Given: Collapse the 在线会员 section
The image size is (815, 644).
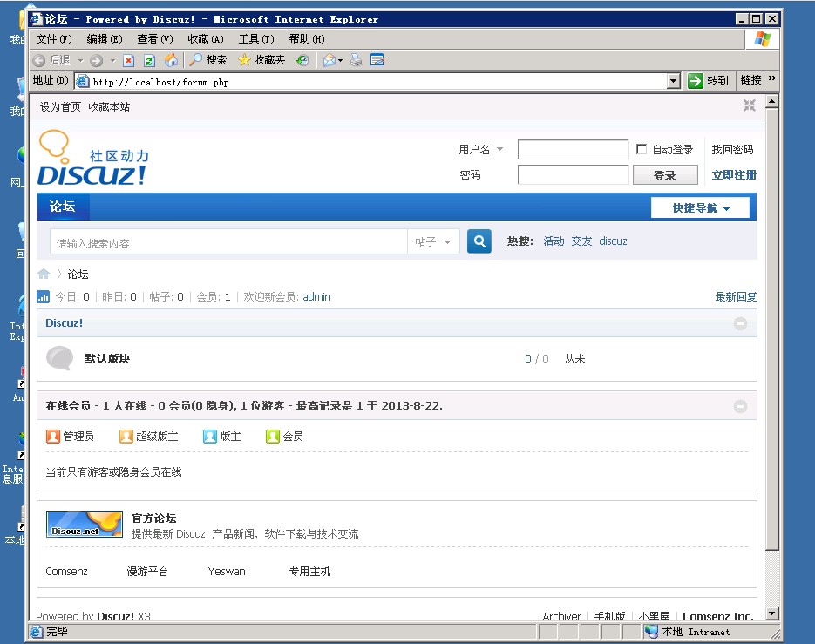Looking at the screenshot, I should tap(740, 406).
